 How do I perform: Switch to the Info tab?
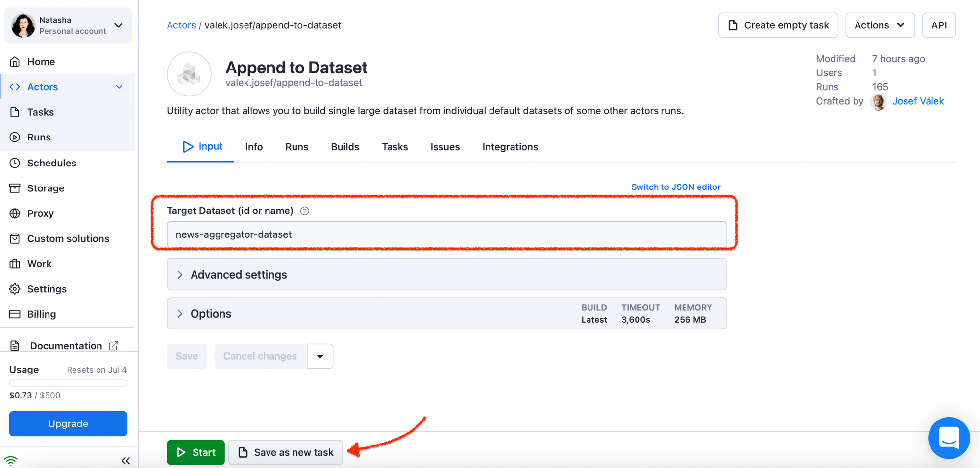pyautogui.click(x=254, y=147)
